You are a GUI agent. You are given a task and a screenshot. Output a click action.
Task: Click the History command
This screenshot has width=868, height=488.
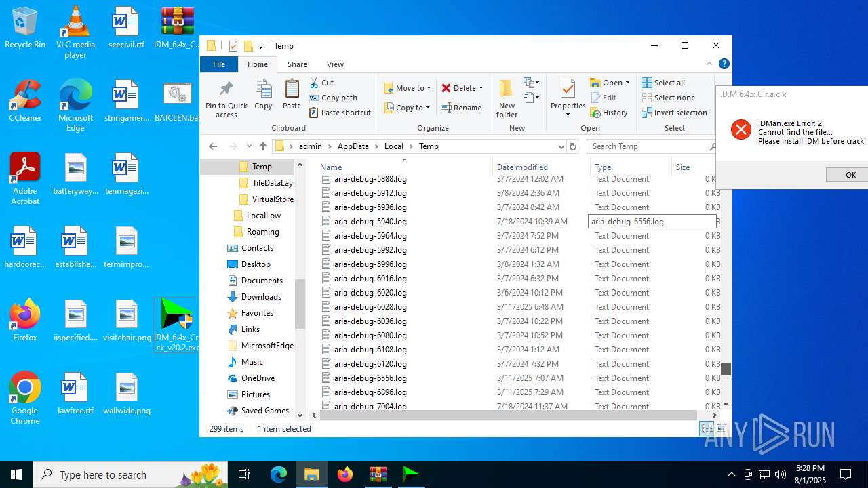609,113
